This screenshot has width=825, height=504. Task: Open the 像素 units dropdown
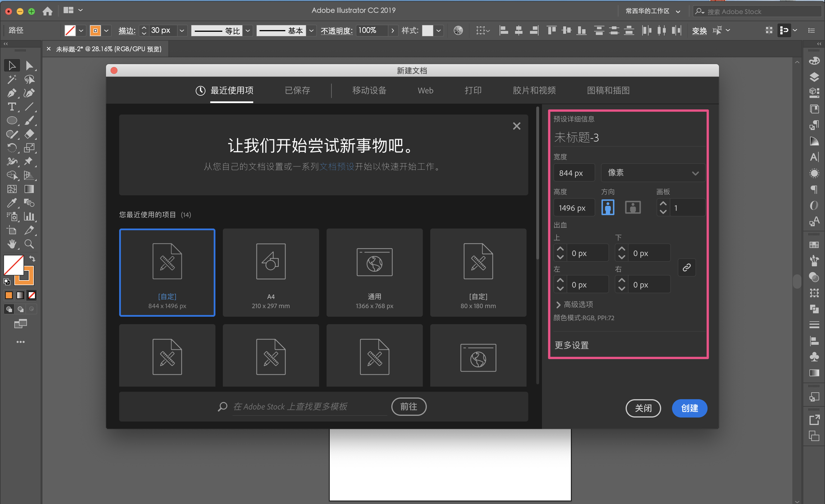pyautogui.click(x=653, y=173)
